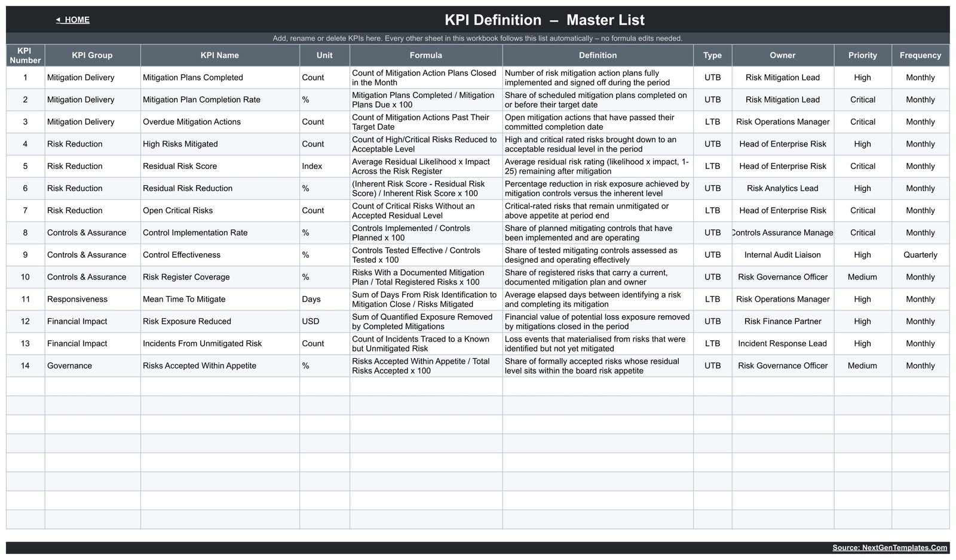
Task: Click the 'Control Implementation Rate' cell
Action: click(220, 233)
